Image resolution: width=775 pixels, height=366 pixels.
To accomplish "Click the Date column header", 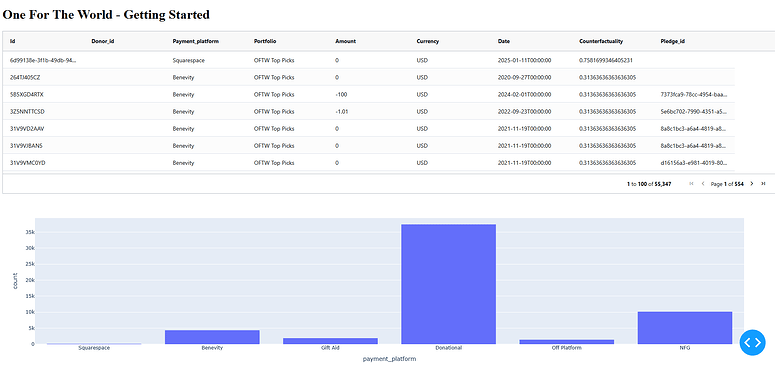I will coord(504,41).
